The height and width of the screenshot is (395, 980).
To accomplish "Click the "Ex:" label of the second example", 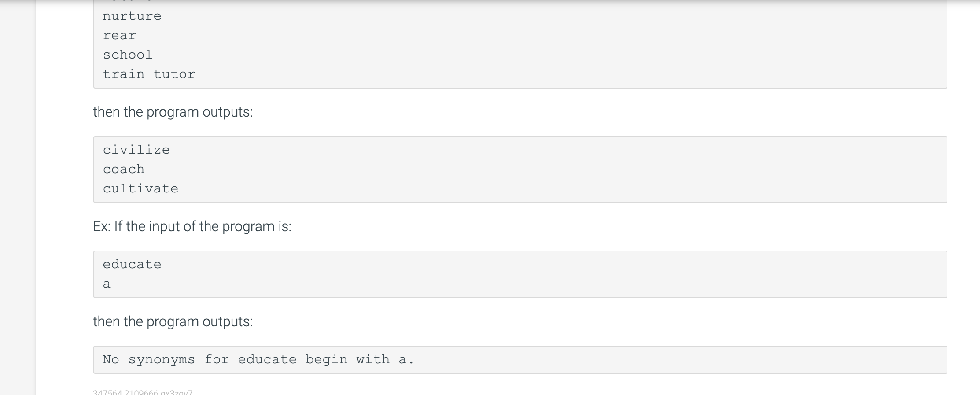I will click(x=102, y=226).
